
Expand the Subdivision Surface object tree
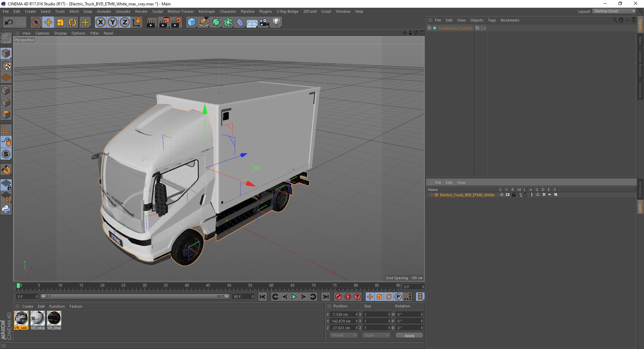coord(429,28)
